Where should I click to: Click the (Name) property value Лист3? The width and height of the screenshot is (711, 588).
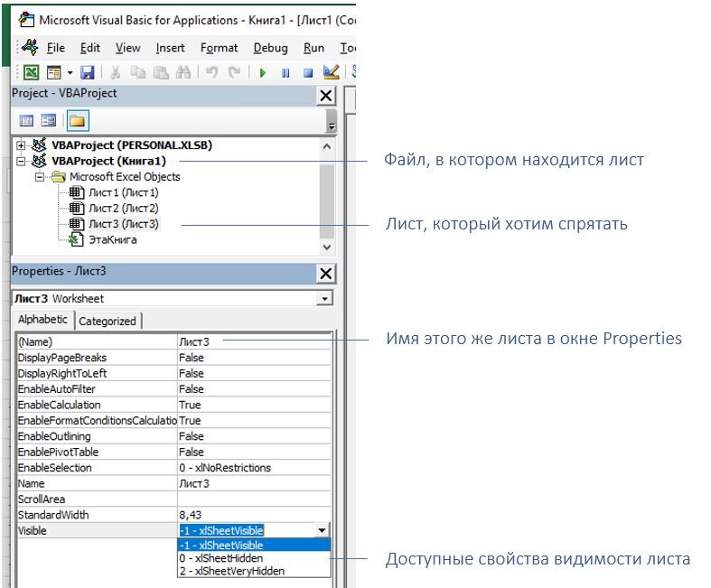(254, 341)
